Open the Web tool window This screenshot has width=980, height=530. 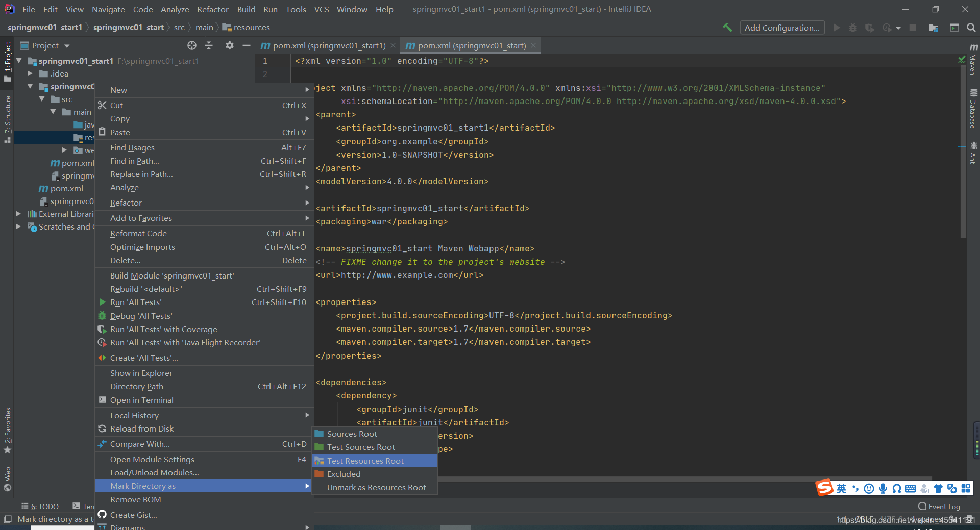pos(8,479)
